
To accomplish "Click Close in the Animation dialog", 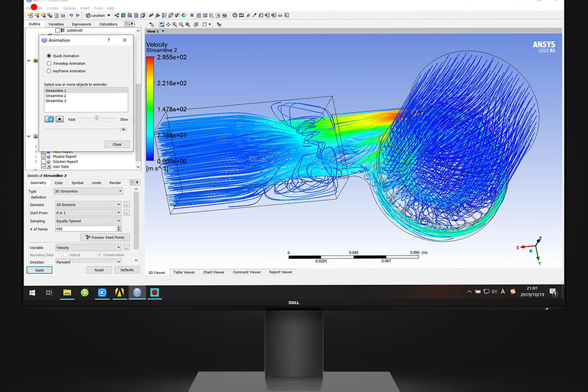I will [x=117, y=144].
